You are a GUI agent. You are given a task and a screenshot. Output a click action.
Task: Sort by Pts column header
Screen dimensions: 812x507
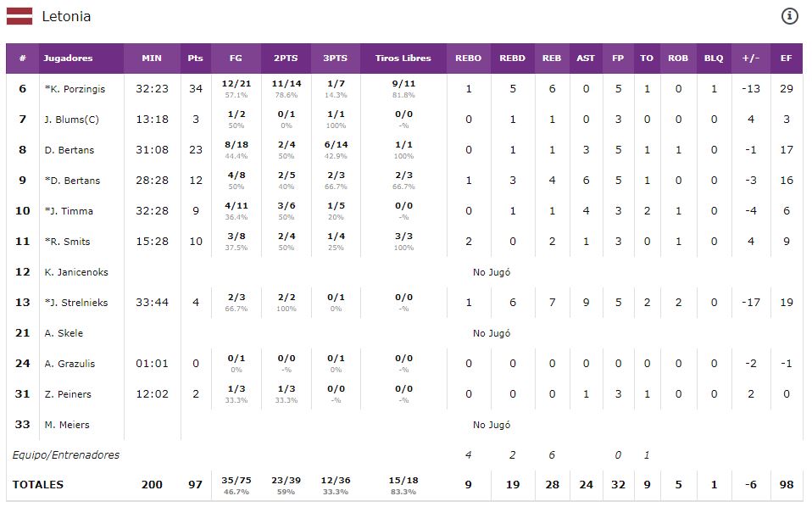(196, 58)
